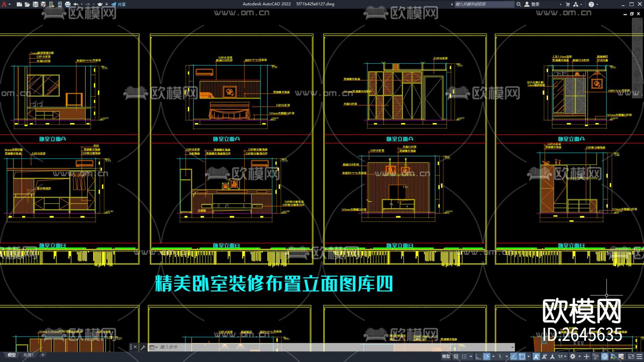The width and height of the screenshot is (644, 362).
Task: Click the New drawing icon
Action: pos(20,4)
